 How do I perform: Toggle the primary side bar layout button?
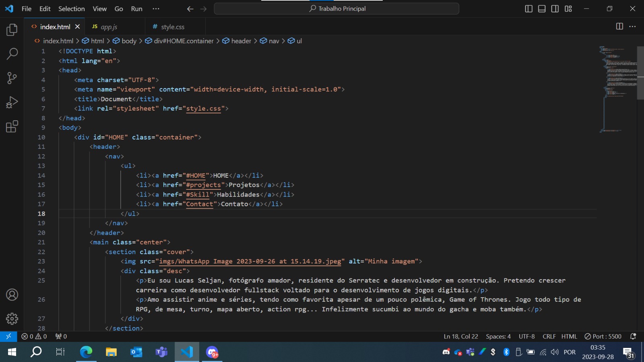point(529,9)
